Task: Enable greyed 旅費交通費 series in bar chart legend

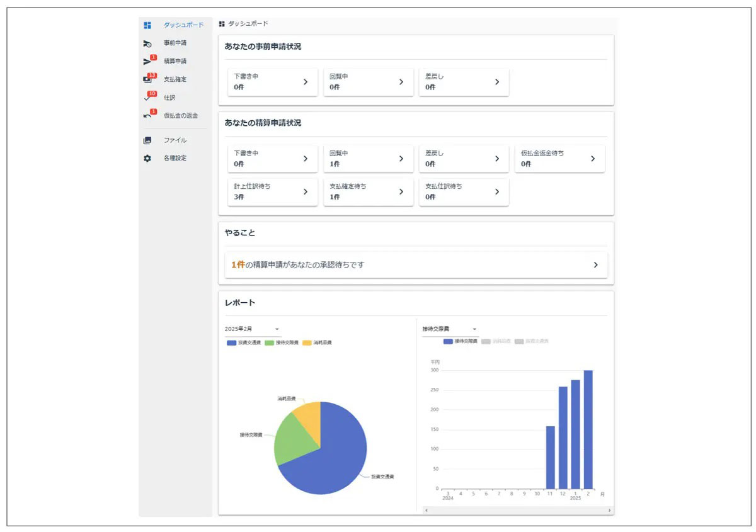Action: (x=531, y=341)
